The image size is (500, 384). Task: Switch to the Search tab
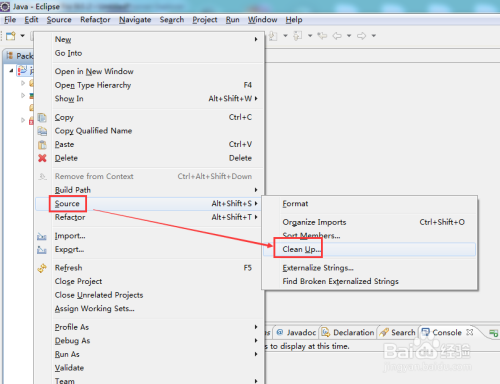pos(398,332)
